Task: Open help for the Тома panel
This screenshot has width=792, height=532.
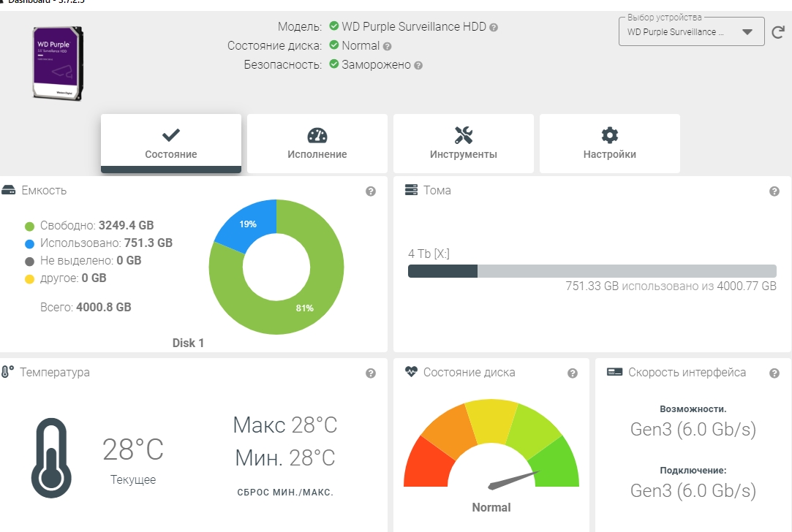Action: coord(774,191)
